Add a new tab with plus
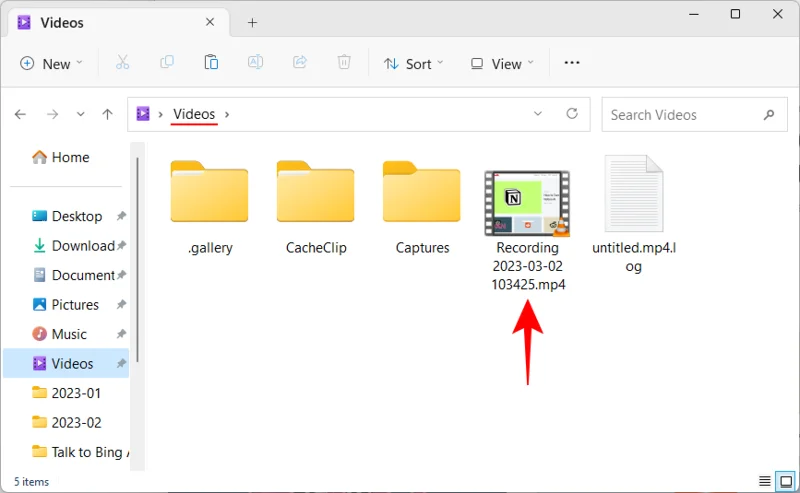The width and height of the screenshot is (800, 493). point(252,22)
